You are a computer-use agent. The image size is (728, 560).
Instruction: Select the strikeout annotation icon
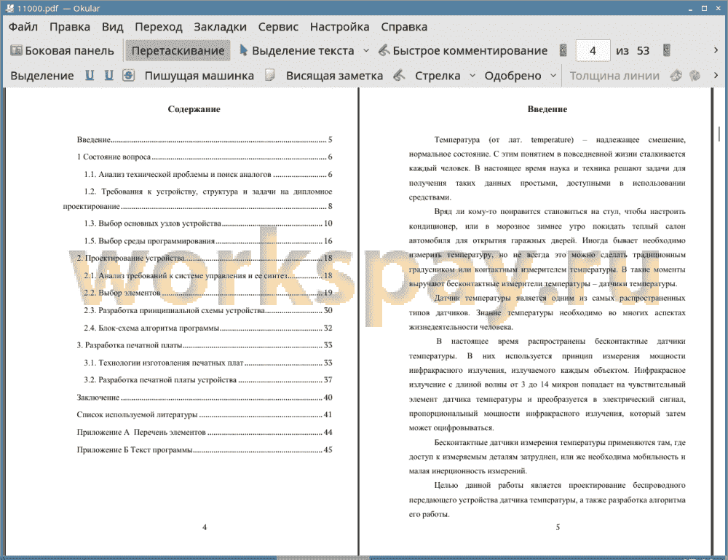point(129,75)
